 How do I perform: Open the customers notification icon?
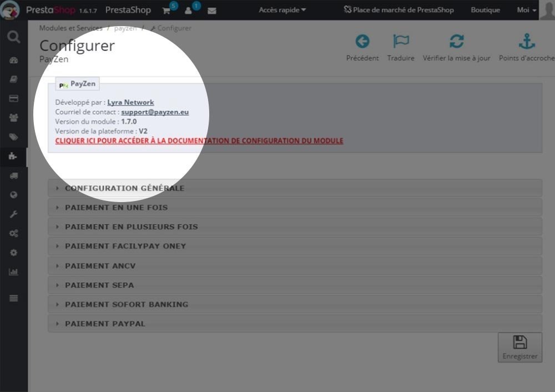[188, 11]
